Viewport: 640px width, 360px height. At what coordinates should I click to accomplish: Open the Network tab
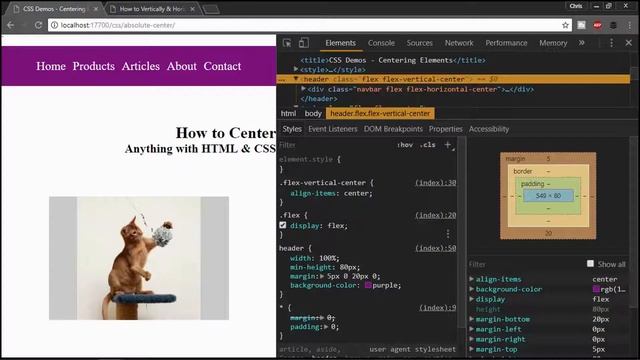[459, 43]
